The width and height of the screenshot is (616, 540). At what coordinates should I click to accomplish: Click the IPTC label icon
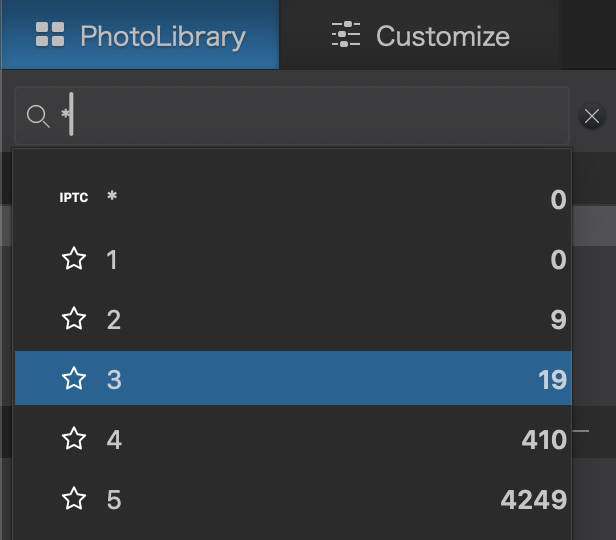click(73, 198)
